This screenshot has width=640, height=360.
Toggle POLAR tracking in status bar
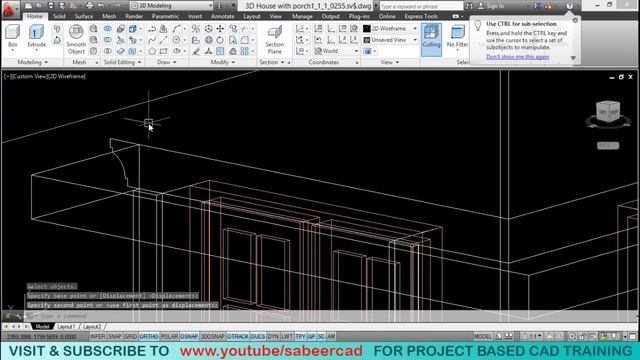[169, 336]
